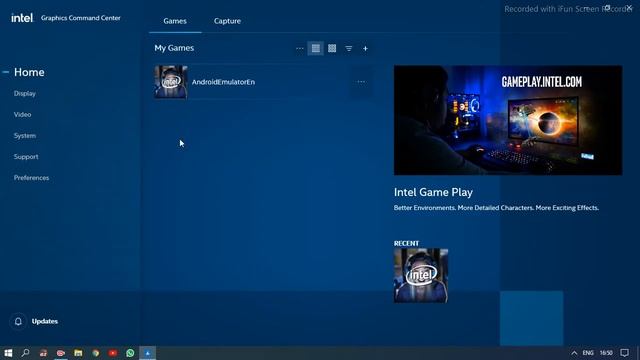The width and height of the screenshot is (640, 360).
Task: Click the AndroidEmulatorEn game name
Action: pyautogui.click(x=223, y=82)
